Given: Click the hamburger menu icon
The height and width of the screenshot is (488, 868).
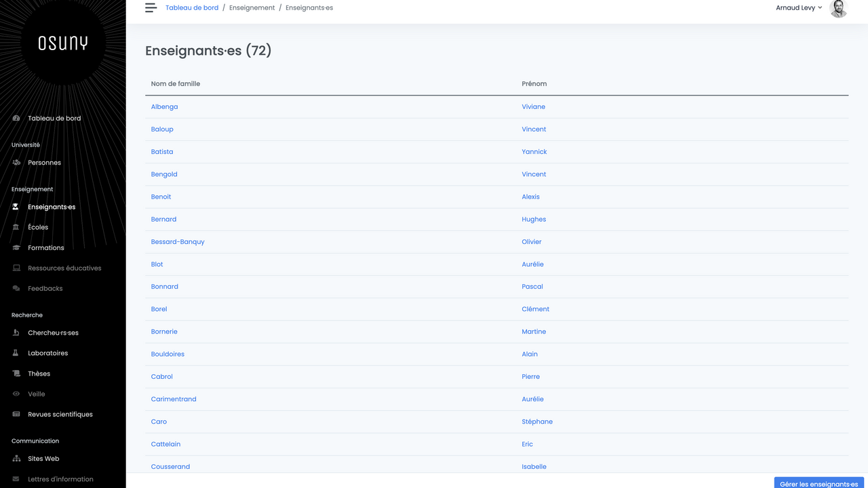Looking at the screenshot, I should click(x=151, y=8).
